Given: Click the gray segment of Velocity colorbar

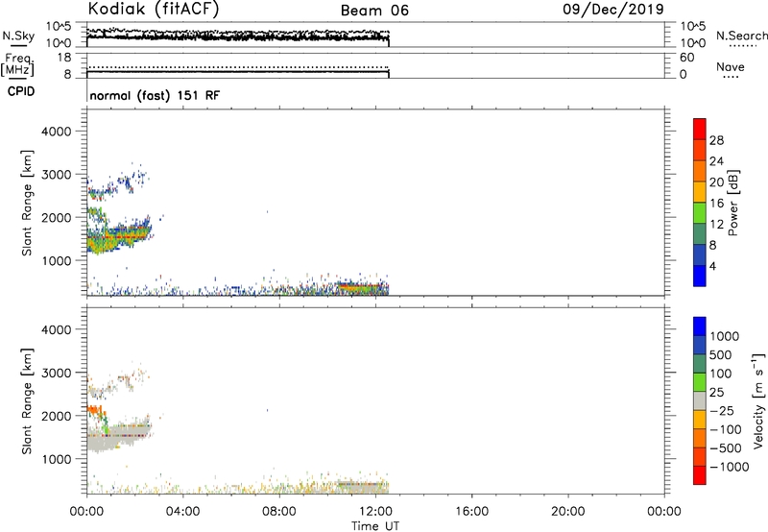Looking at the screenshot, I should [x=700, y=400].
